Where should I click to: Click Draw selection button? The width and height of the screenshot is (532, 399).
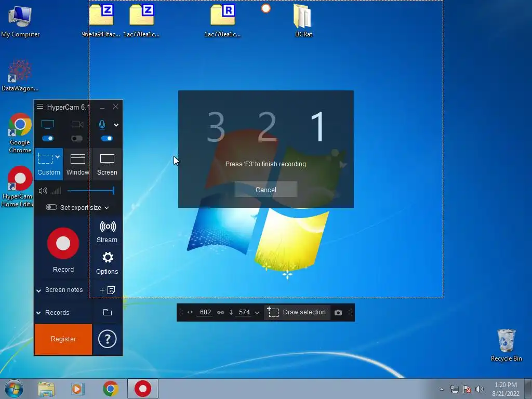pyautogui.click(x=297, y=312)
